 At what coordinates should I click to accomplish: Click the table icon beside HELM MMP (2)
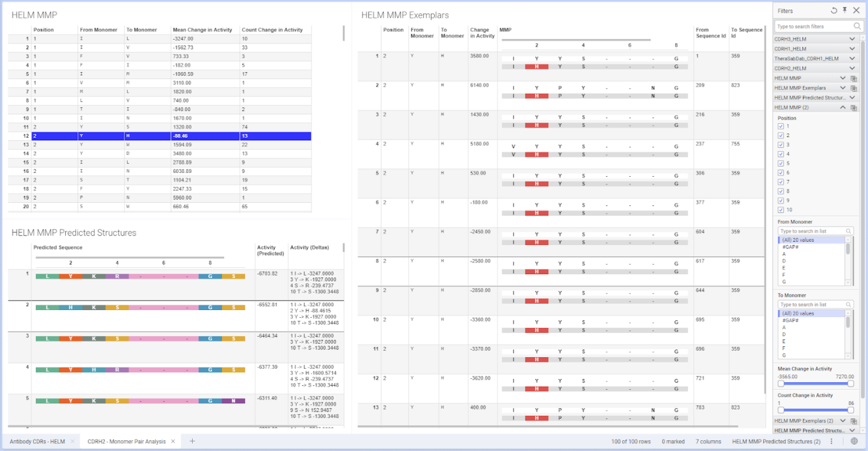pos(853,108)
